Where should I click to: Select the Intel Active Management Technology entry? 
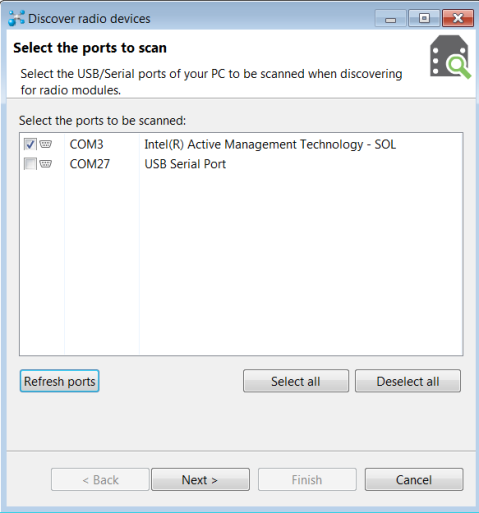pyautogui.click(x=270, y=144)
